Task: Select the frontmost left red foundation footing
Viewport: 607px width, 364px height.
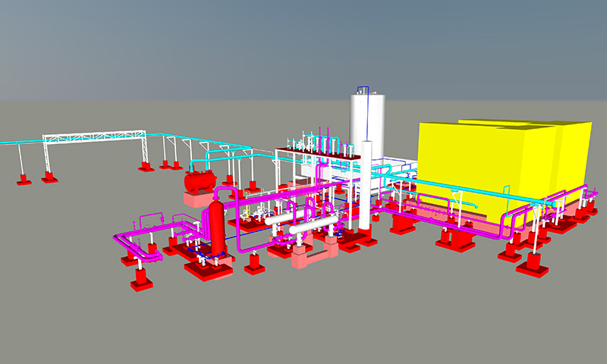Action: click(141, 279)
